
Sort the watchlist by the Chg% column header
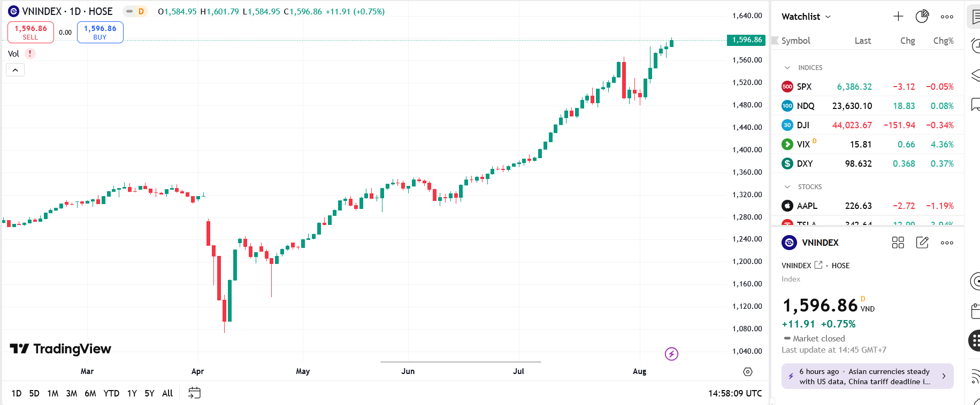(944, 41)
